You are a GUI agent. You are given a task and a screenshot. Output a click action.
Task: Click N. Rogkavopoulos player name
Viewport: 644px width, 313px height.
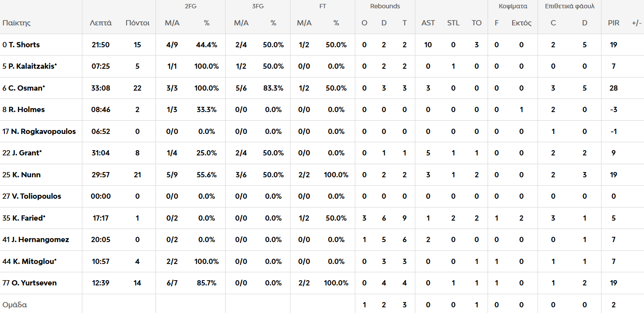coord(43,131)
